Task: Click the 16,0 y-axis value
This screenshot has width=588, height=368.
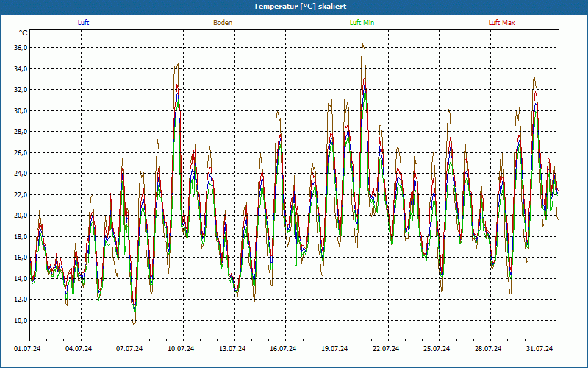Action: [x=21, y=258]
